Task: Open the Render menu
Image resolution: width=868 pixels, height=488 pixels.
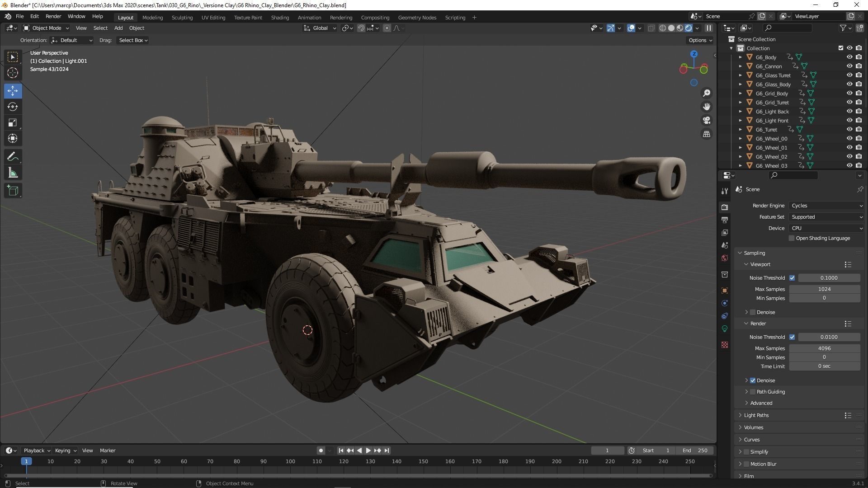Action: [53, 16]
